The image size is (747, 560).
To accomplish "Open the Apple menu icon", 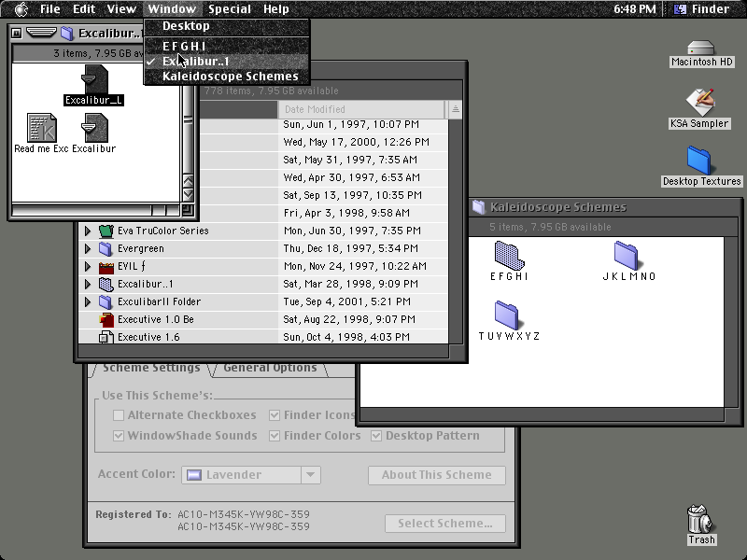I will pos(21,9).
